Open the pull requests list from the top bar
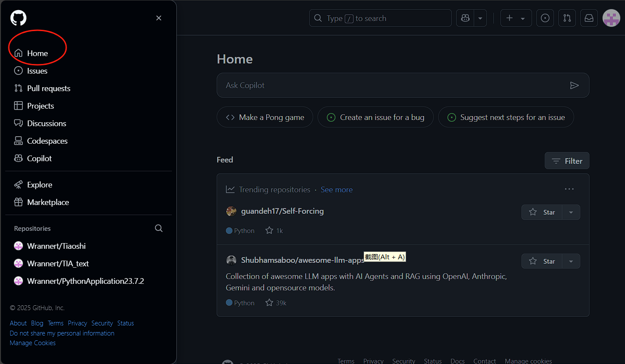The width and height of the screenshot is (625, 364). [567, 18]
